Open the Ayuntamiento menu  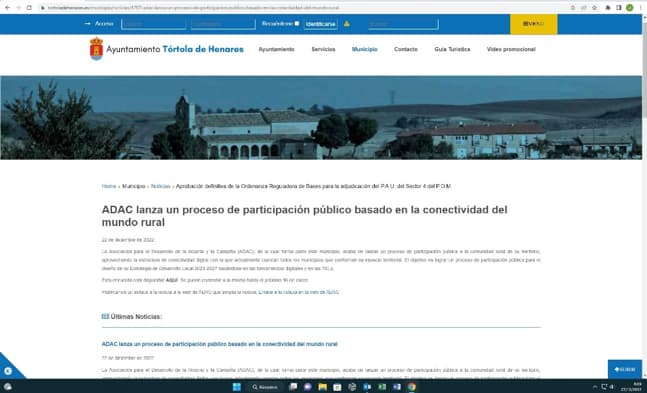point(276,49)
